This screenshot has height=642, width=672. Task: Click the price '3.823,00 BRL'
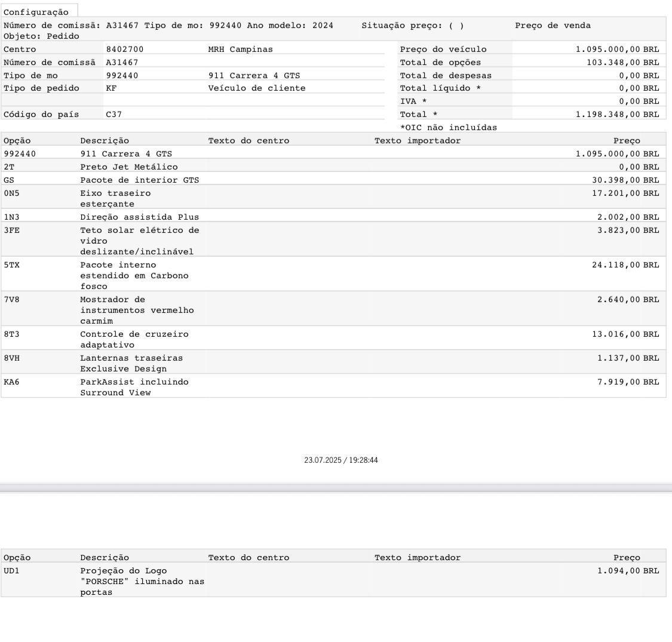[x=628, y=230]
